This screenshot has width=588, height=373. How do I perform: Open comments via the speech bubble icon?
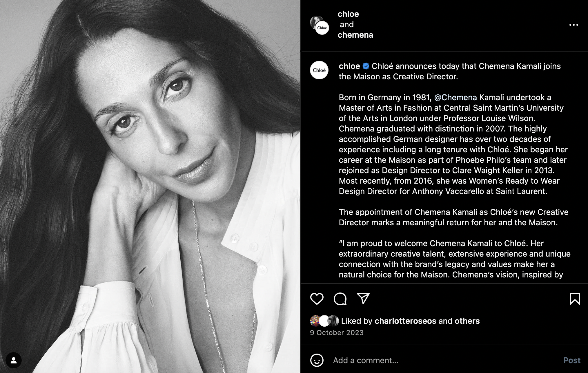[x=340, y=299]
